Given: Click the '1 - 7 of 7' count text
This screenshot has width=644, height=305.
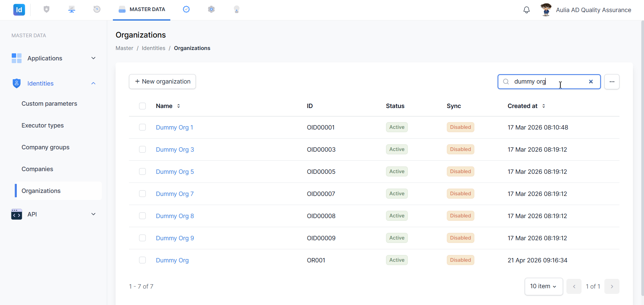Looking at the screenshot, I should coord(141,287).
